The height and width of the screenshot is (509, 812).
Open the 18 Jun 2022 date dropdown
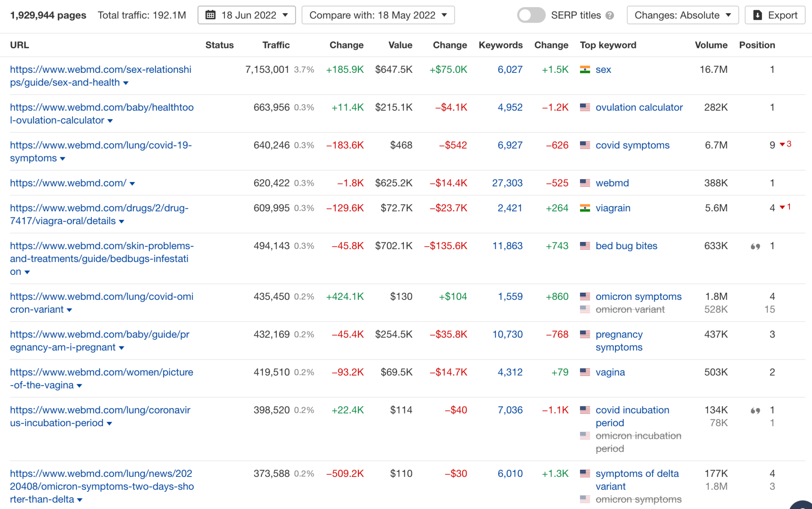click(247, 15)
